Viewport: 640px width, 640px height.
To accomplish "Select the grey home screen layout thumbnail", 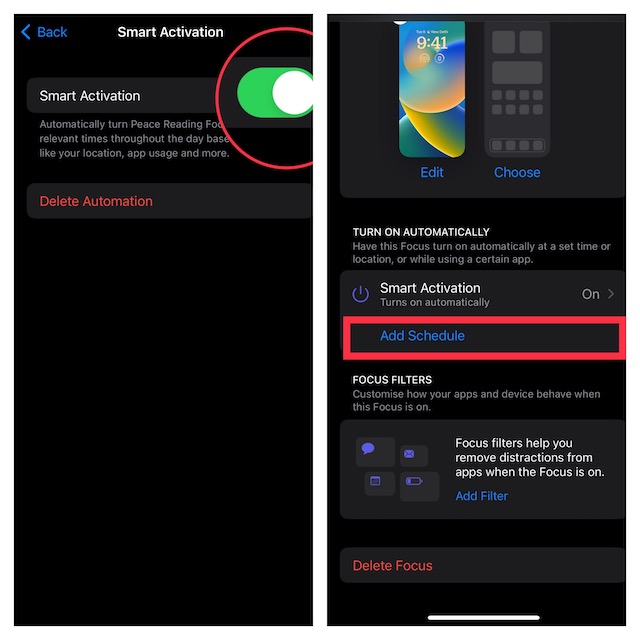I will 517,89.
